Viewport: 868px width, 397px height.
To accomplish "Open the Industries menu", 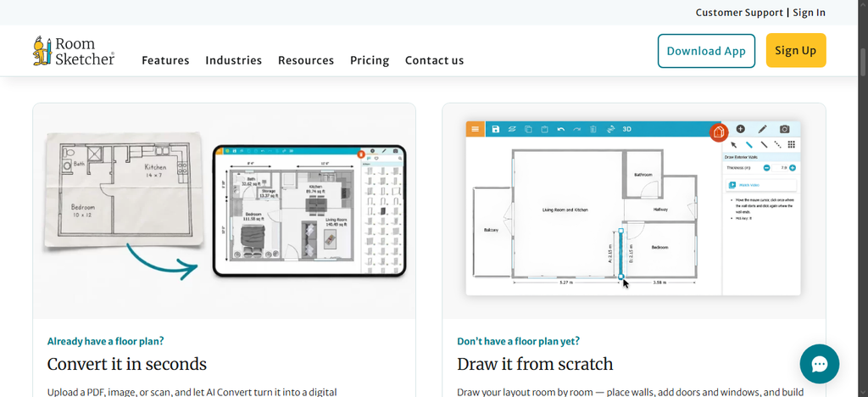I will coord(234,60).
